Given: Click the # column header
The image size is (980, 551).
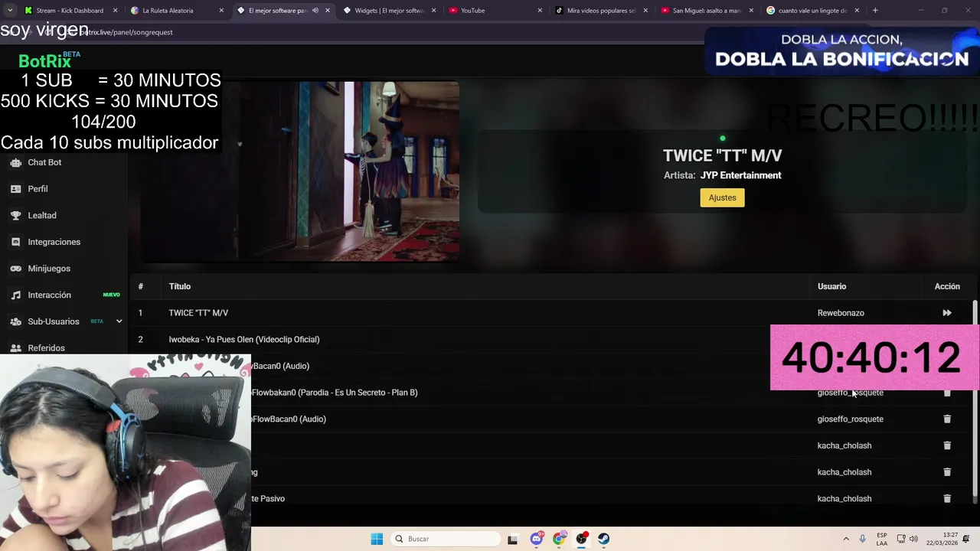Looking at the screenshot, I should [141, 286].
